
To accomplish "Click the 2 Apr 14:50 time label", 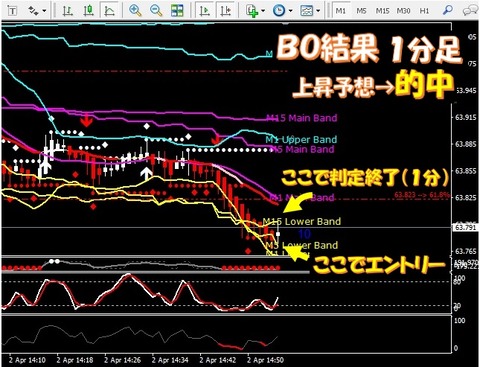I will (266, 360).
